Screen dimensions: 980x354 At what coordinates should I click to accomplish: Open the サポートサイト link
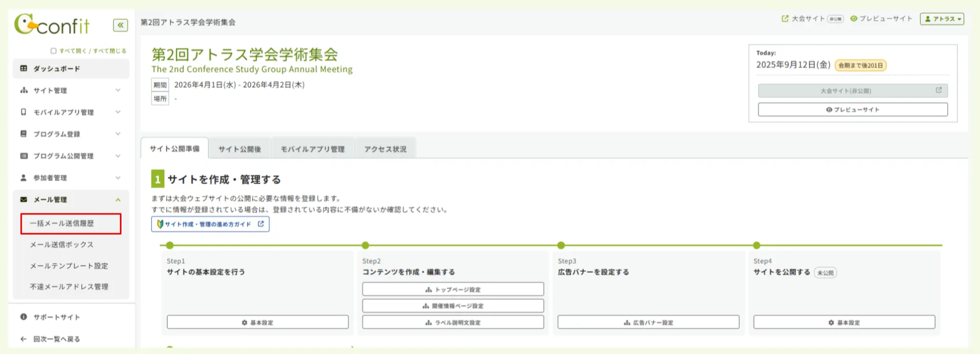pyautogui.click(x=57, y=317)
